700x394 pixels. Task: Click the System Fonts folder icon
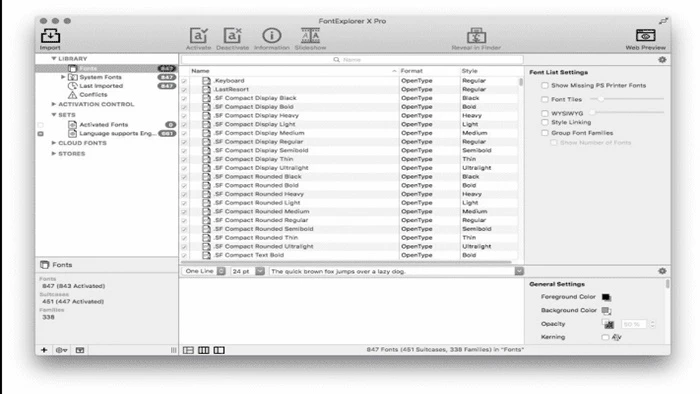(x=72, y=77)
